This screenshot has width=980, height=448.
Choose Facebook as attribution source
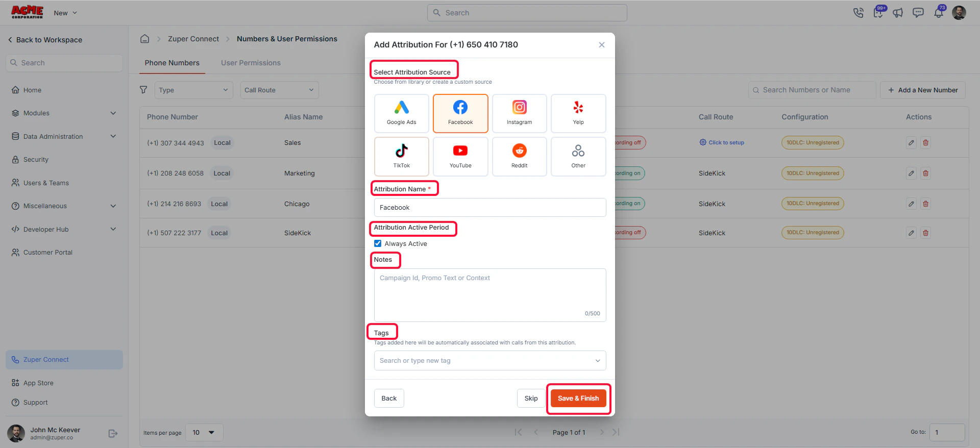click(460, 113)
